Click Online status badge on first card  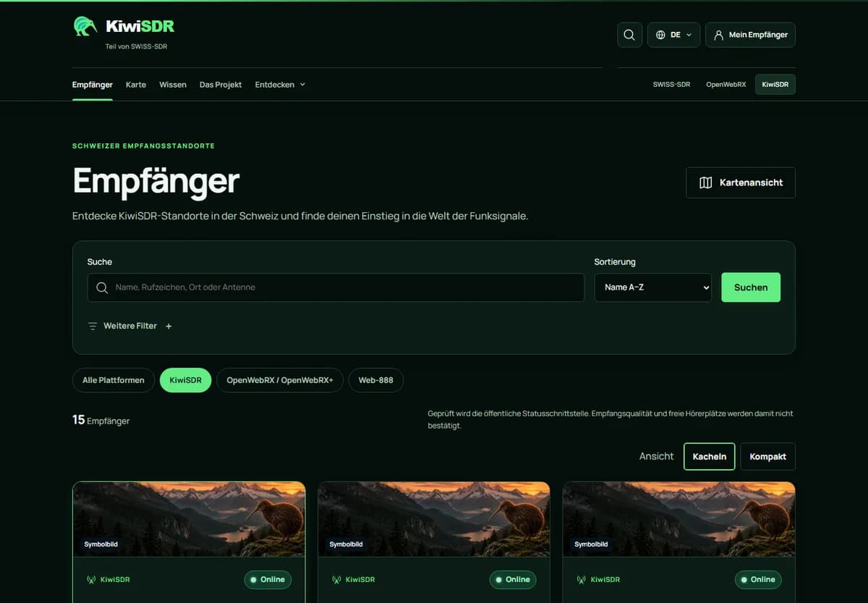[268, 580]
